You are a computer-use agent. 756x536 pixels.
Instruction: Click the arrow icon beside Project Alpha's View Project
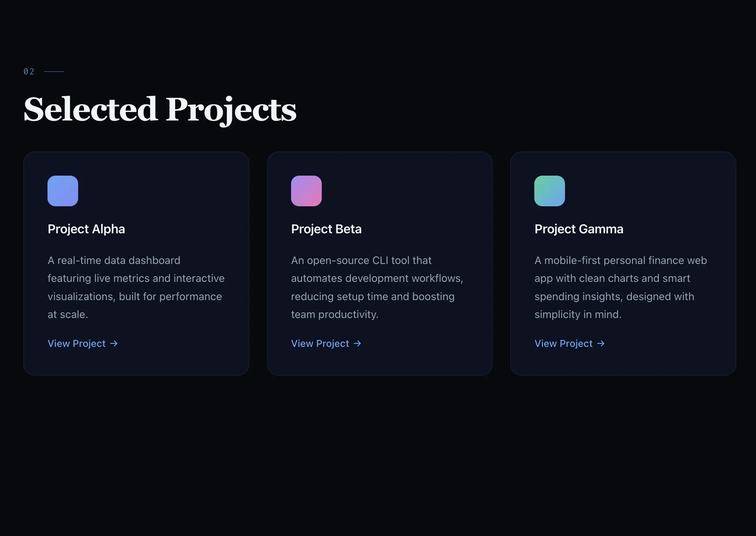click(114, 344)
